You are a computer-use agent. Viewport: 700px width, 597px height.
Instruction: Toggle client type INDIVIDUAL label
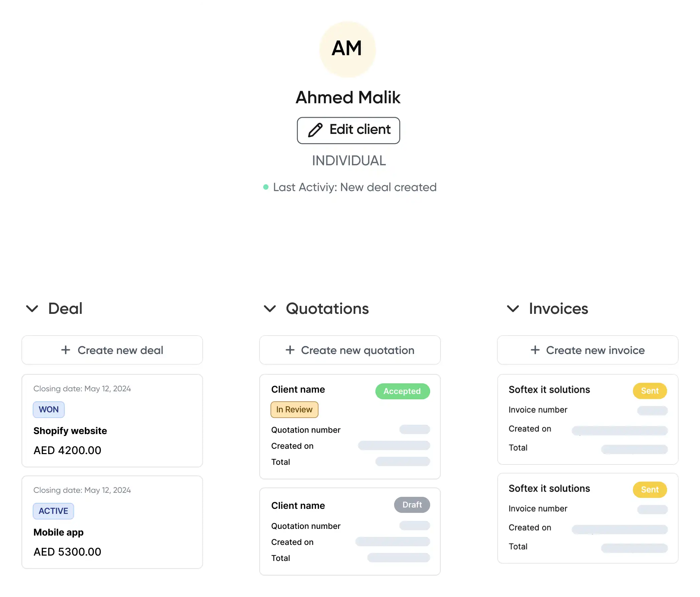349,161
